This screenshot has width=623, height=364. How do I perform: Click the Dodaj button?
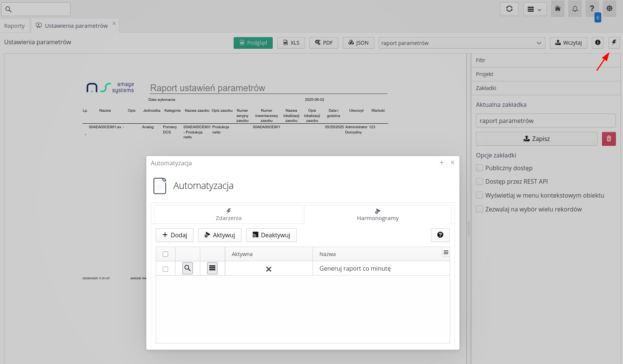point(174,235)
